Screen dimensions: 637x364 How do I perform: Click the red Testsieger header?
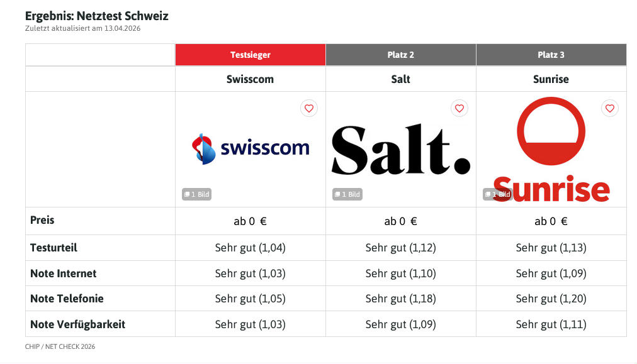tap(251, 55)
